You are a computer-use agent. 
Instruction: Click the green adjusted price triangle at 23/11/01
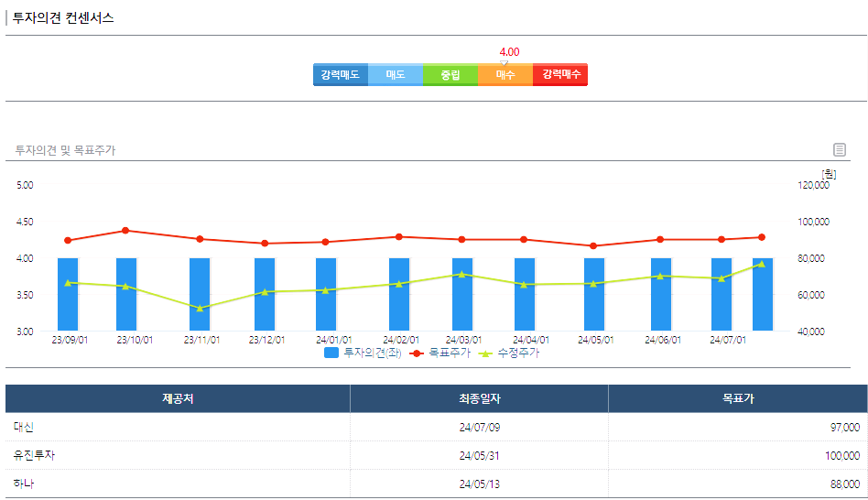click(x=200, y=309)
